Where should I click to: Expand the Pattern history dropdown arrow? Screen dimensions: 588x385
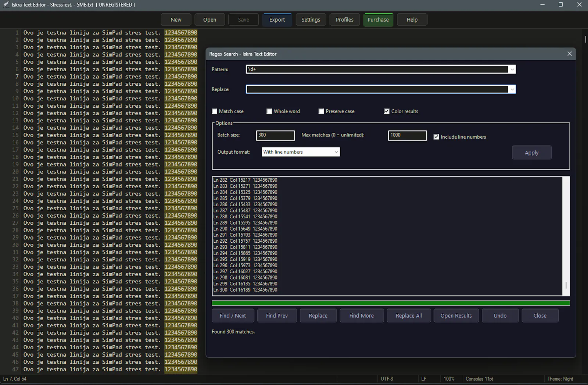coord(512,69)
